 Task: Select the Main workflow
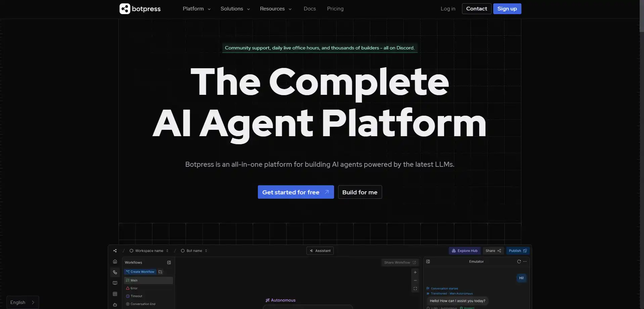pyautogui.click(x=148, y=280)
